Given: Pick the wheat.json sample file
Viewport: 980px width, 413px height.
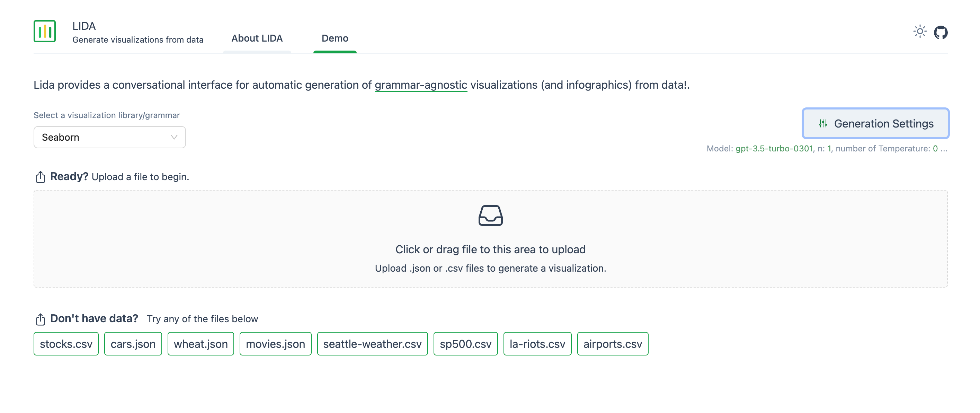Looking at the screenshot, I should 201,344.
